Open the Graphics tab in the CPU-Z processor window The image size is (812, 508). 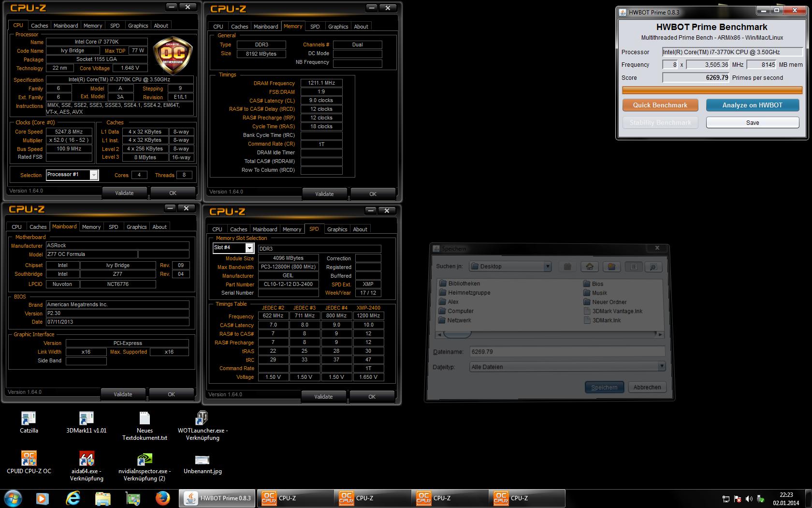(138, 26)
